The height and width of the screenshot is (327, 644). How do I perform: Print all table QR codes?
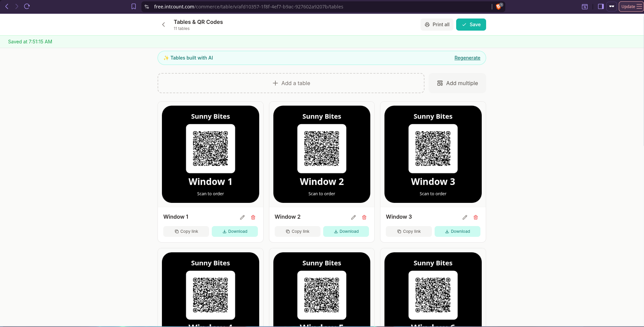pyautogui.click(x=437, y=25)
